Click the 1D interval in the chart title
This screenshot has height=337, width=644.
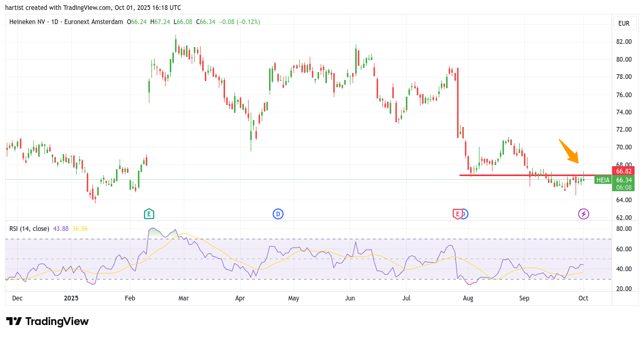(x=55, y=22)
